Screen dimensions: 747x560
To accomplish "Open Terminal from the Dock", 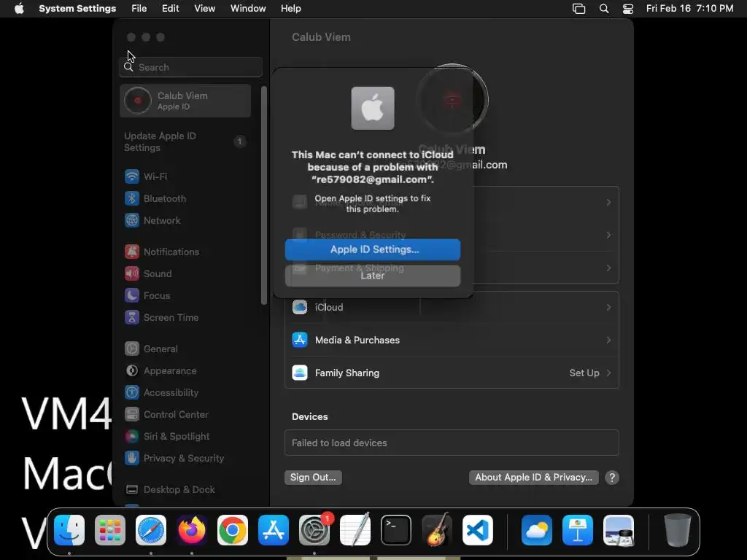I will (396, 530).
